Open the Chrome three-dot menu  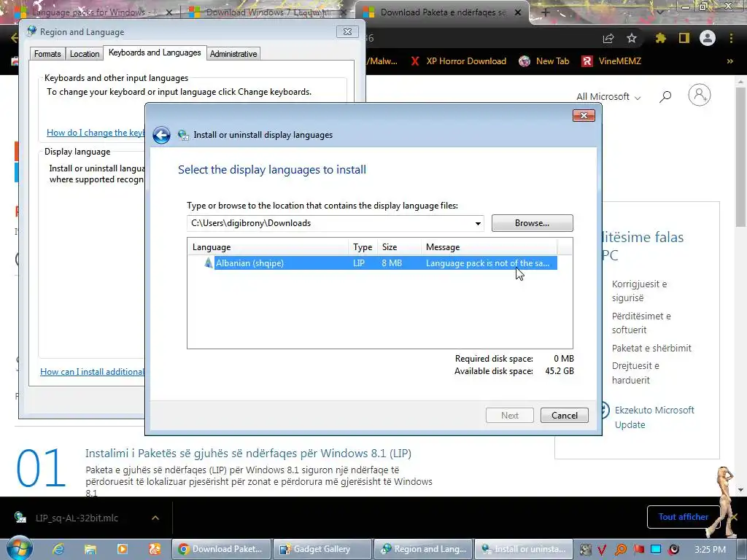pos(731,38)
